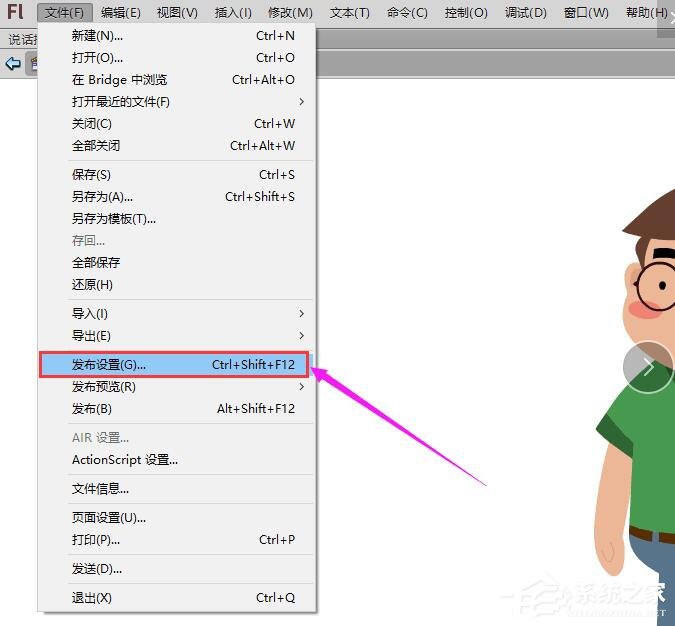Choose ActionScript 设置... option

point(125,460)
